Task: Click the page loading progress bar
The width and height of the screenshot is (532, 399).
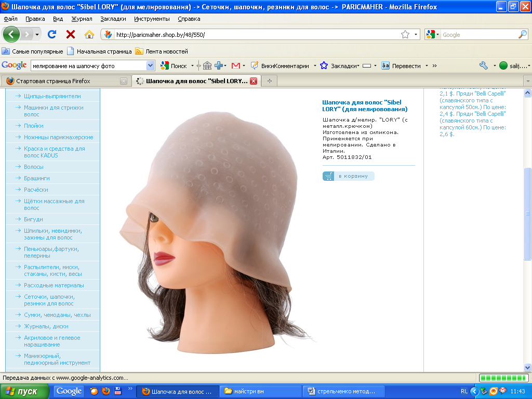Action: 503,378
